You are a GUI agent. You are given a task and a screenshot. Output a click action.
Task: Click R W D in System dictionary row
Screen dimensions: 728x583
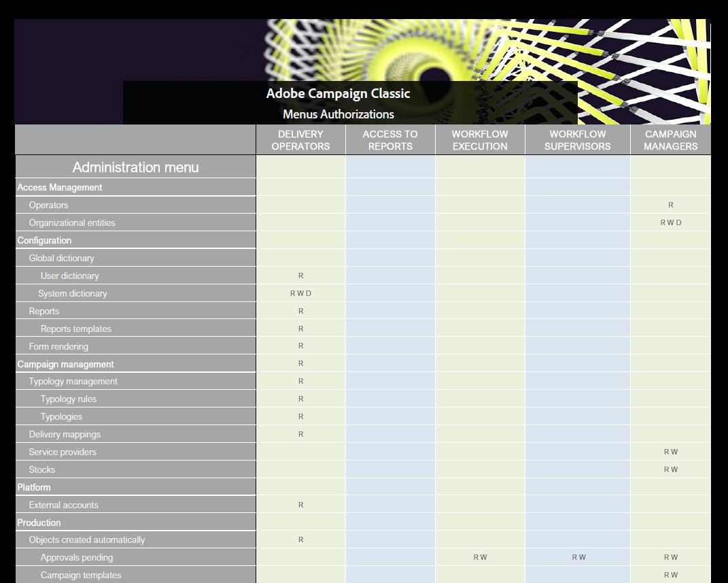pos(300,293)
